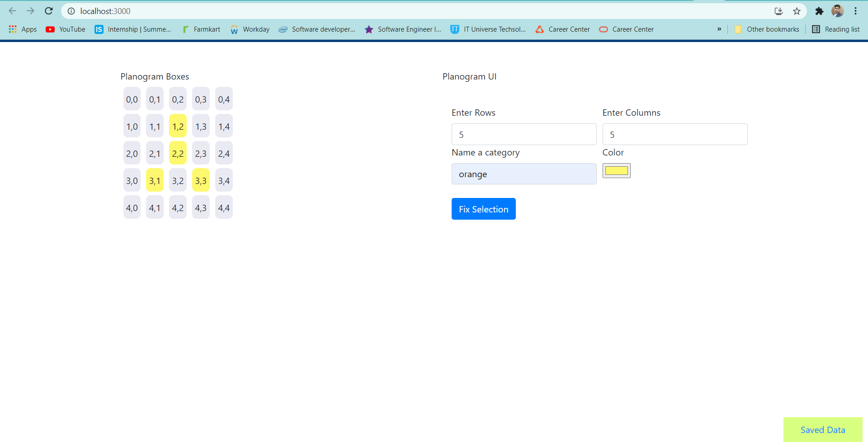Open the YouTube bookmark

[x=65, y=29]
